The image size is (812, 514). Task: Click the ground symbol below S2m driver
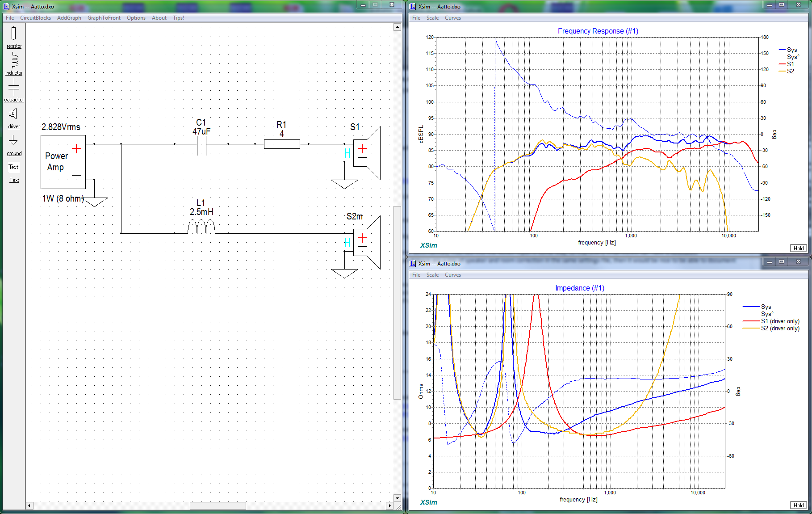[344, 274]
